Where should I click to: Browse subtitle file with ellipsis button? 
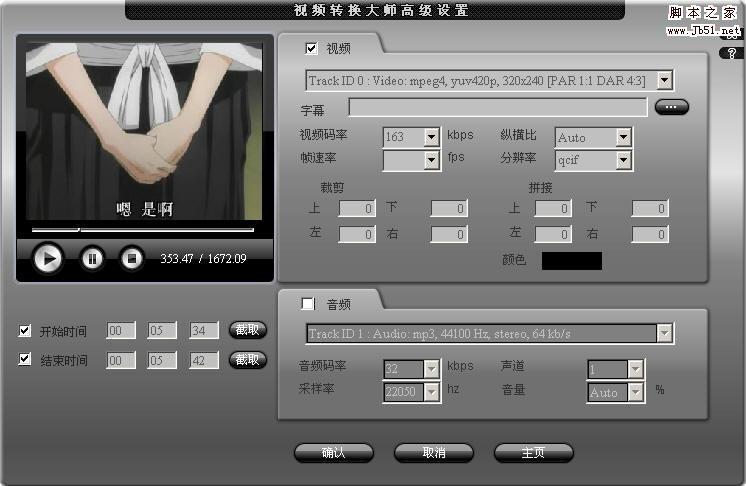tap(671, 107)
